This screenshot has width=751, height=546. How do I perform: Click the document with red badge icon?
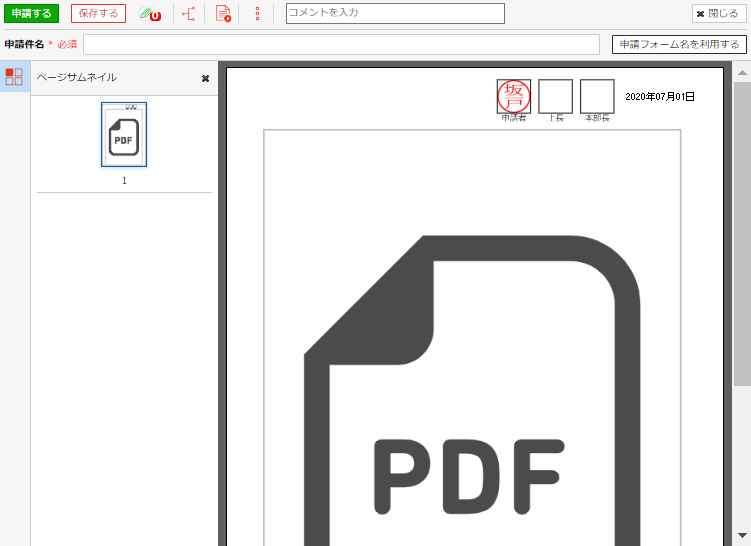pyautogui.click(x=223, y=14)
